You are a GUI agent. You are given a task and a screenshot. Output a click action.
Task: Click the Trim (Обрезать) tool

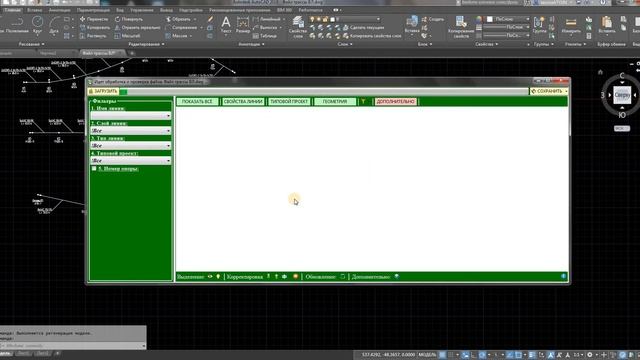(178, 19)
